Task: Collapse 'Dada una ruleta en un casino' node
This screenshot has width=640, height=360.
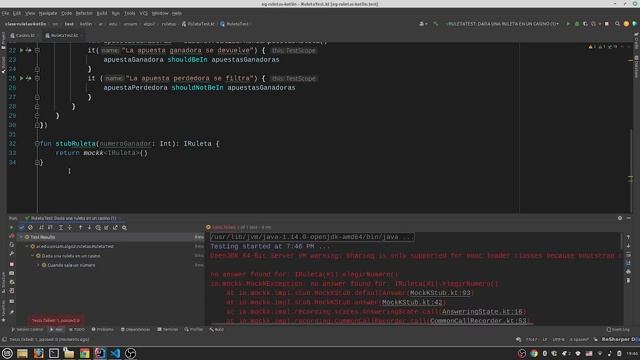Action: point(33,256)
